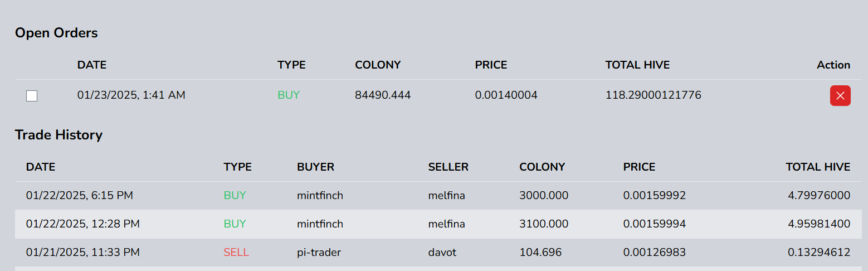Click seller davot in Trade History

pos(442,253)
